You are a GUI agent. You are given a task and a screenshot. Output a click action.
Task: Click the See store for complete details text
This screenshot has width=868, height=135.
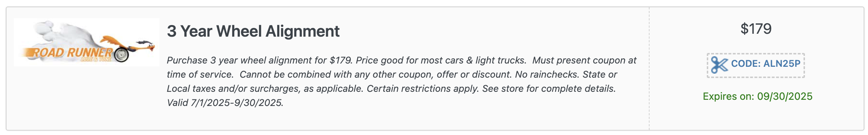(x=549, y=89)
